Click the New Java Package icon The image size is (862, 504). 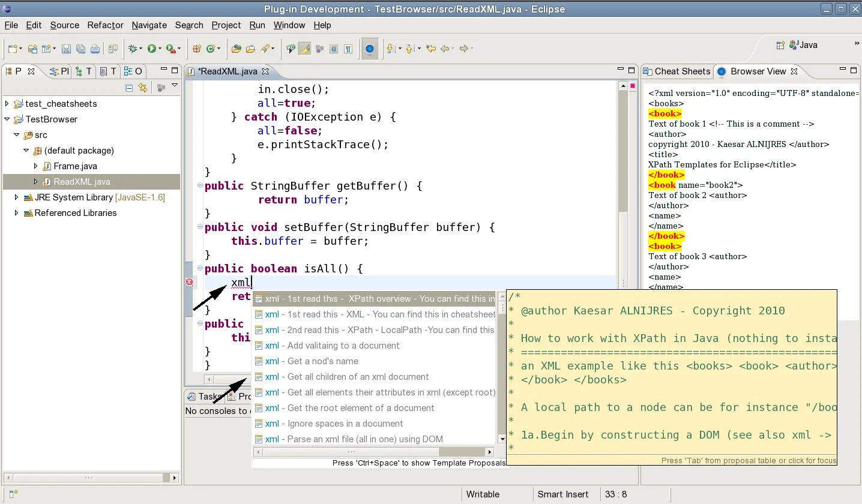point(197,49)
